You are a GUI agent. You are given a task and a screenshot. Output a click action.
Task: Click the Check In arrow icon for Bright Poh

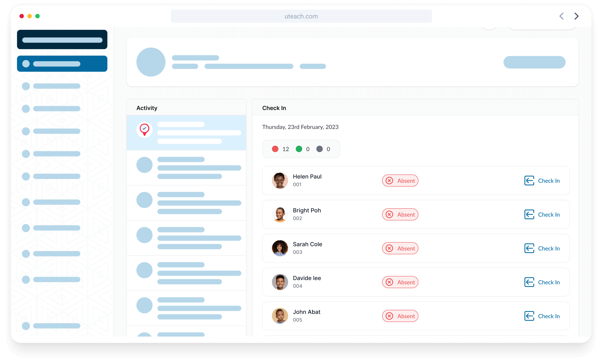(529, 215)
